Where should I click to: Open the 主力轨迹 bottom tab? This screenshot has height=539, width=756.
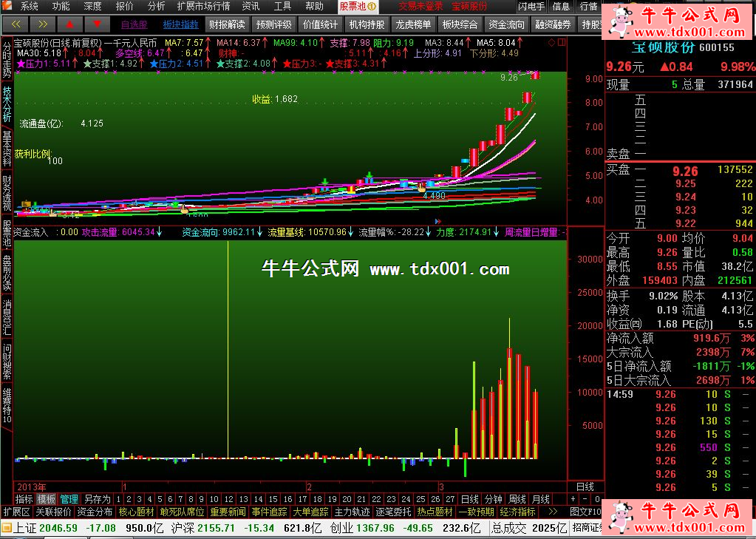pyautogui.click(x=352, y=512)
